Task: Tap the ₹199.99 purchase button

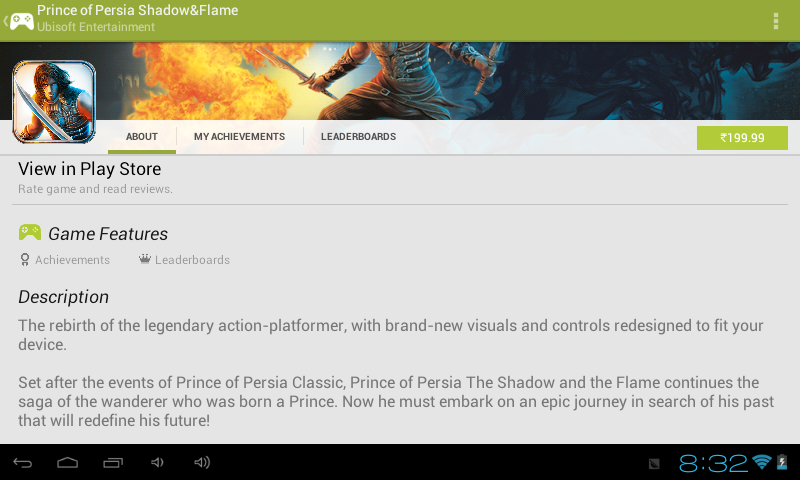Action: tap(742, 138)
